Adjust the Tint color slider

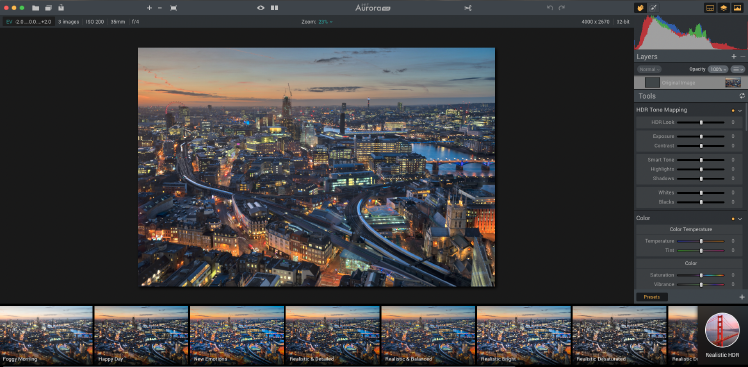pos(701,251)
